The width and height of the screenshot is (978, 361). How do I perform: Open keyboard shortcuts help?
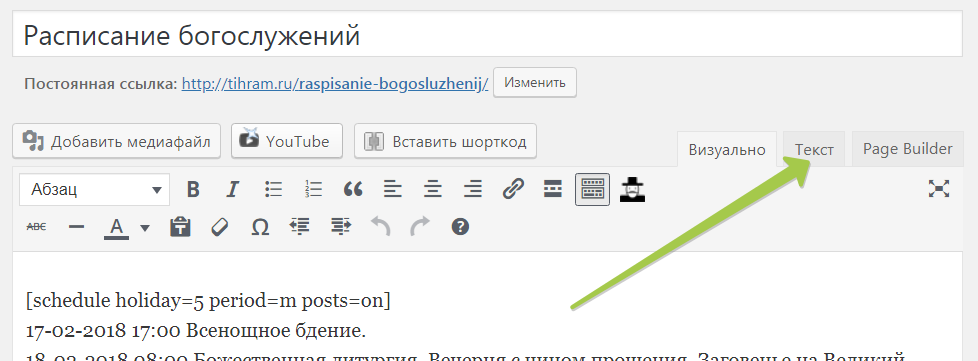pyautogui.click(x=460, y=227)
